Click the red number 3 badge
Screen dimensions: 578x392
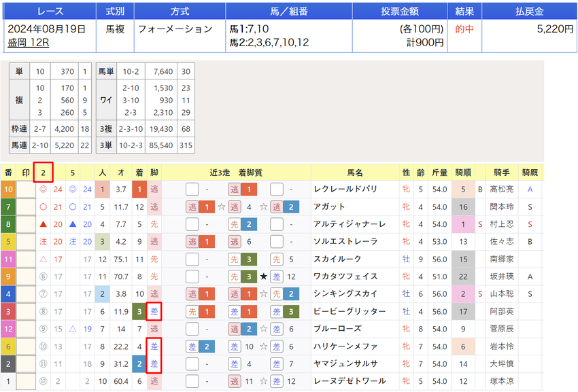(x=8, y=312)
